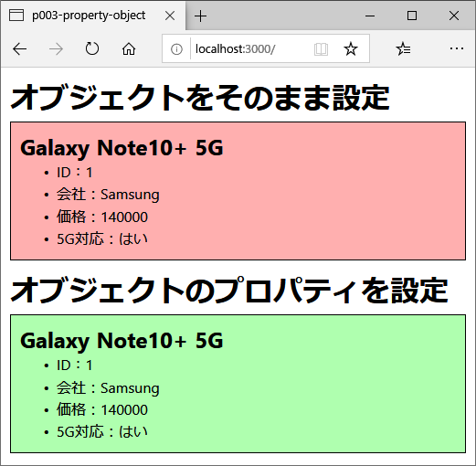Click 価格：140000 in the green box
The height and width of the screenshot is (466, 476).
pos(102,409)
